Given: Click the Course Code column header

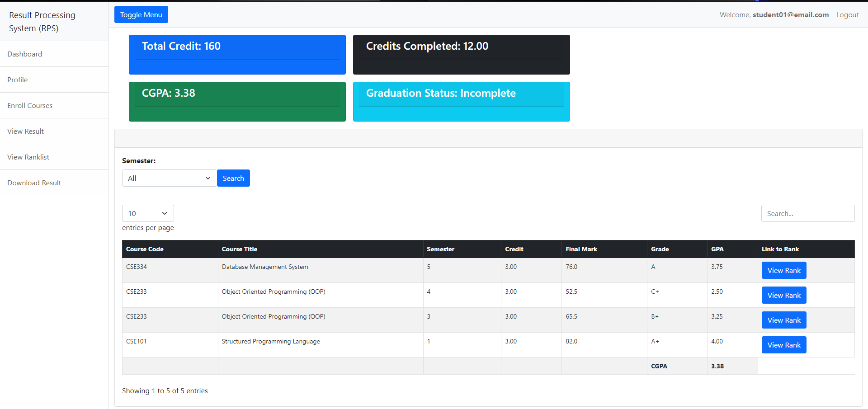Looking at the screenshot, I should [x=144, y=249].
